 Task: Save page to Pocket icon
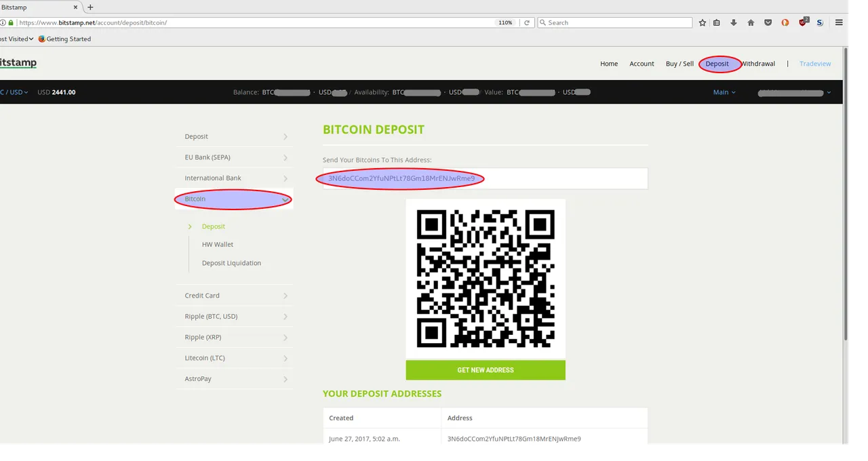click(x=768, y=22)
